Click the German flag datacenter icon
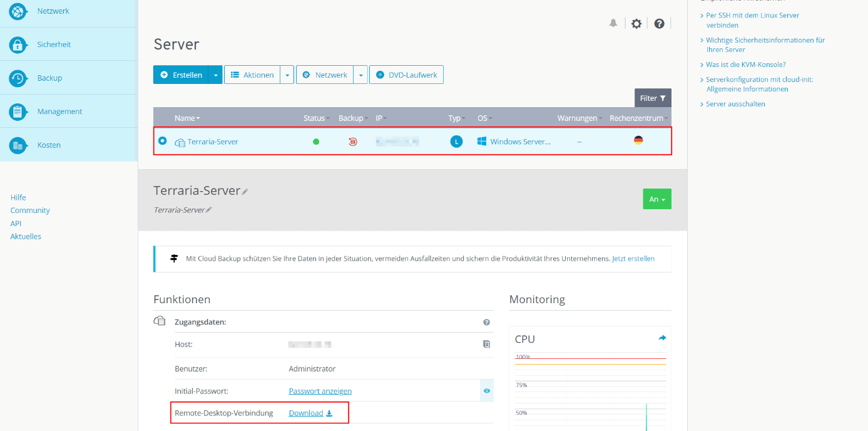Viewport: 868px width, 431px height. (x=638, y=140)
